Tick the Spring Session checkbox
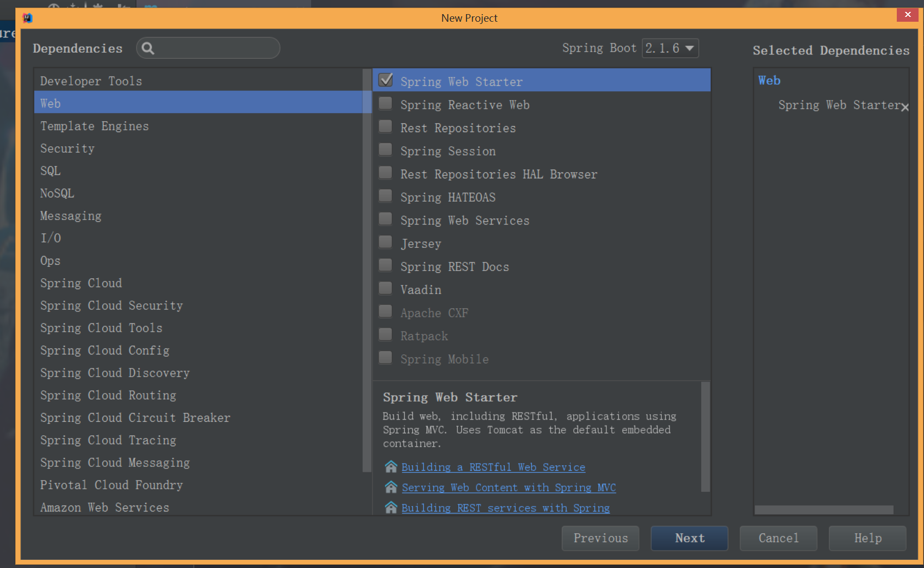 coord(386,149)
